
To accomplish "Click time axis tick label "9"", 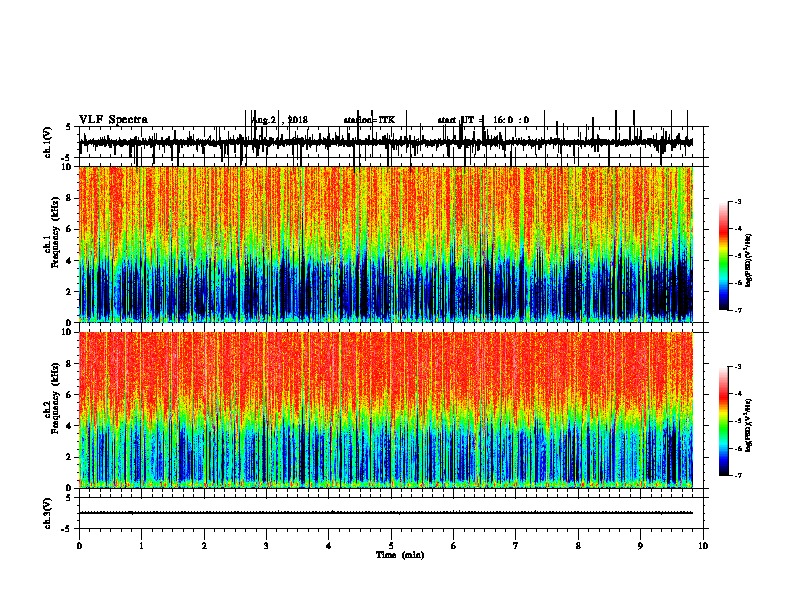I will click(640, 546).
